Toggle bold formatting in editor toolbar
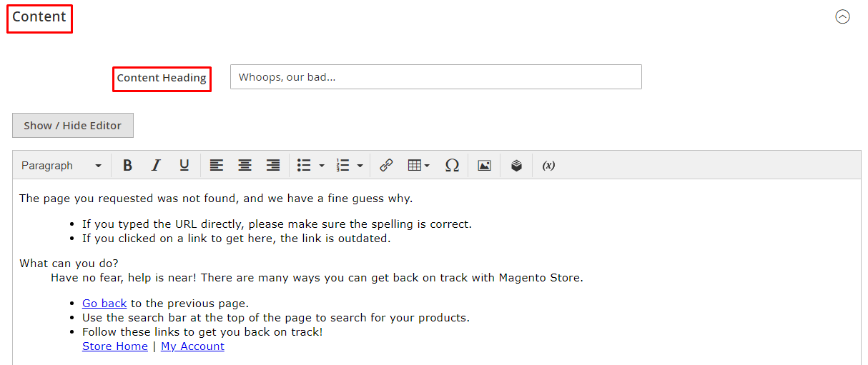Screen dimensions: 868x365 tap(127, 165)
